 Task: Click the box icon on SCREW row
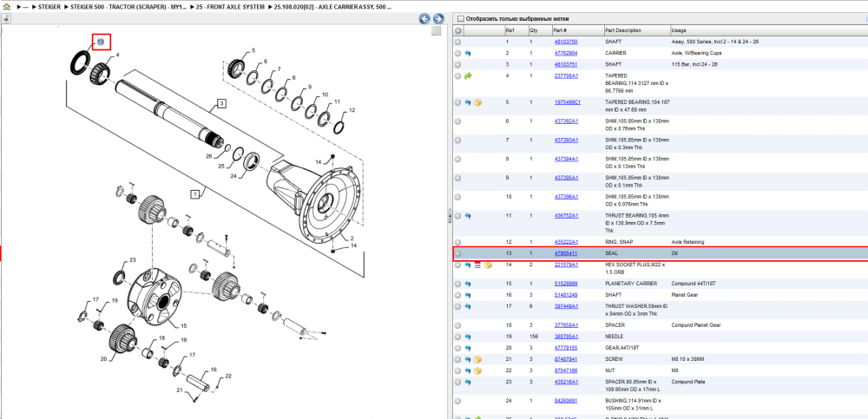point(477,359)
